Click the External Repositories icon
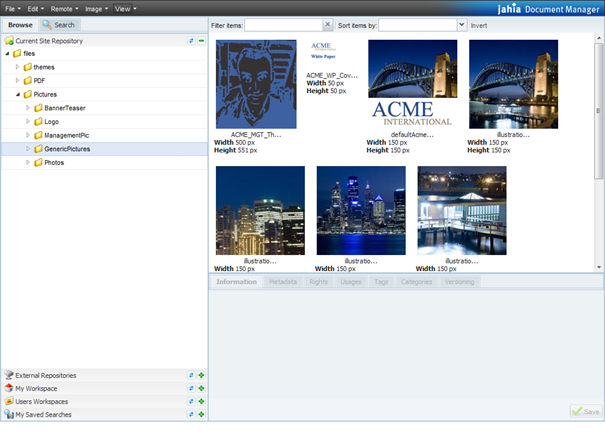The image size is (605, 433). point(9,375)
